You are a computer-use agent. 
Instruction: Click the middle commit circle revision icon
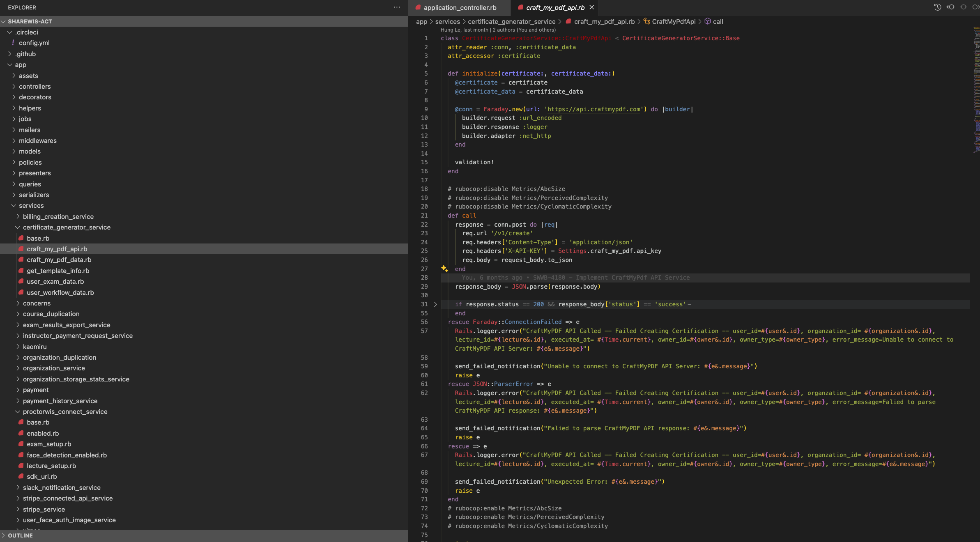[x=963, y=7]
